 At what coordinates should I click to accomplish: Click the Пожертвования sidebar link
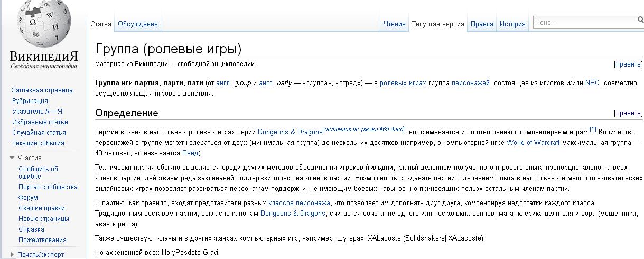[42, 239]
